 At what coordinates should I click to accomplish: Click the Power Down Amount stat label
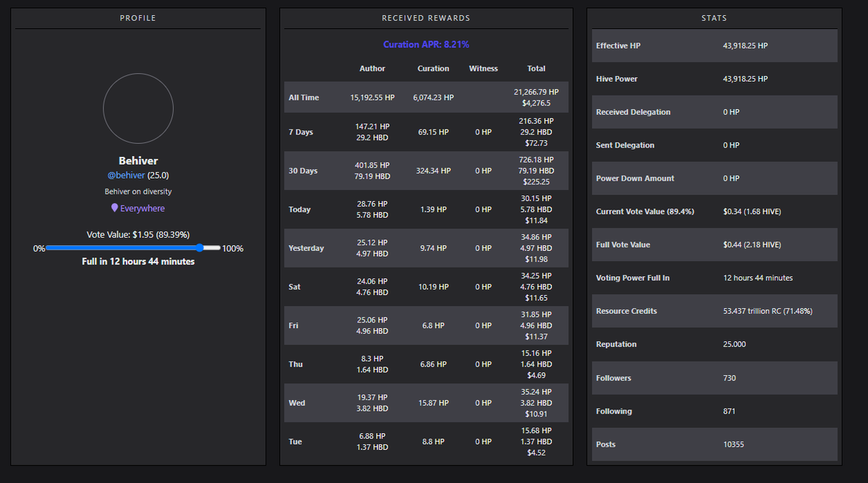[635, 179]
